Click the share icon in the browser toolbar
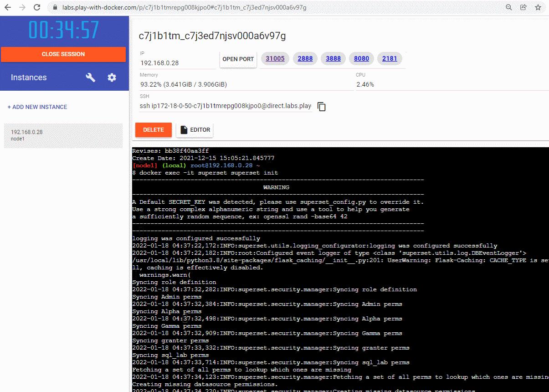The image size is (549, 392). tap(523, 7)
